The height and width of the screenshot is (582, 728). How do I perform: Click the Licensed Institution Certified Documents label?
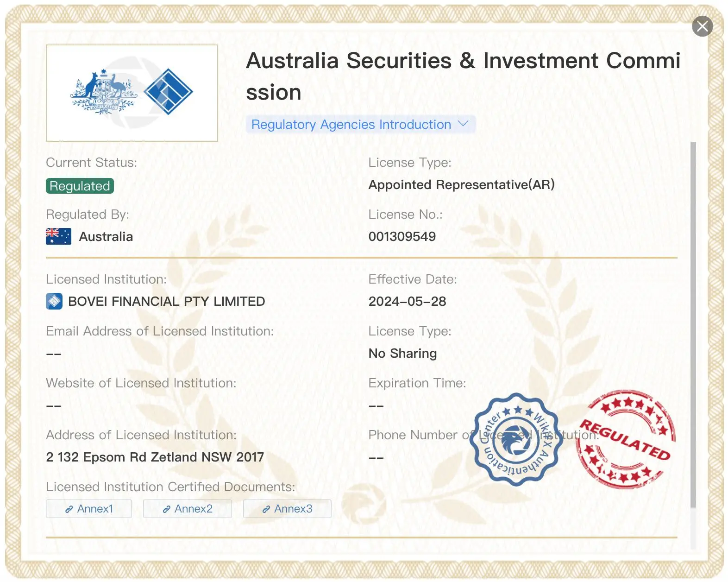(x=170, y=487)
